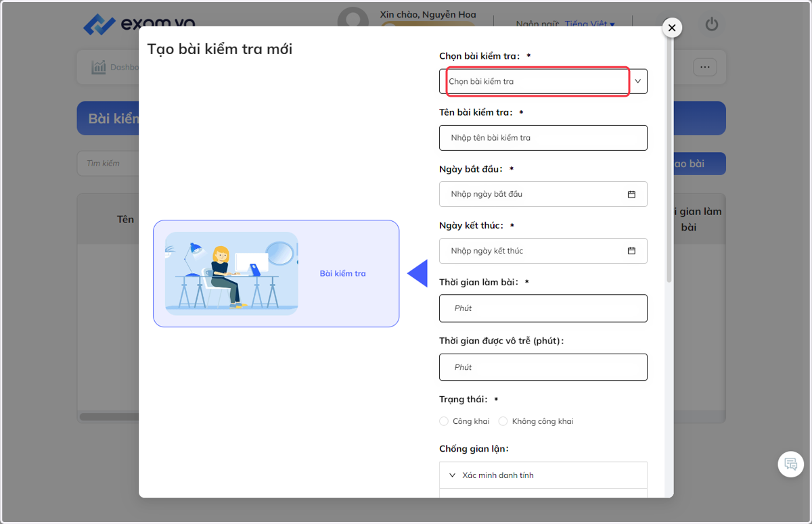Click the 'Bài kiểm tra' card label
Viewport: 812px width, 524px height.
point(342,274)
